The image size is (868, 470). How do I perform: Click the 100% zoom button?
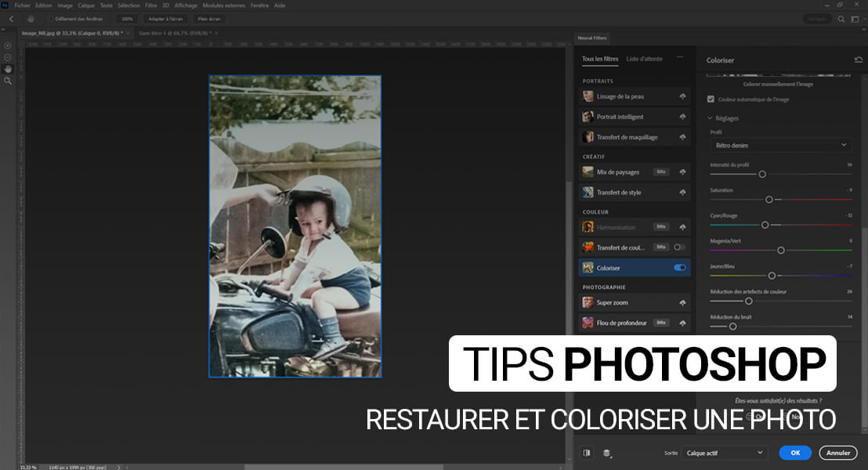(x=128, y=19)
